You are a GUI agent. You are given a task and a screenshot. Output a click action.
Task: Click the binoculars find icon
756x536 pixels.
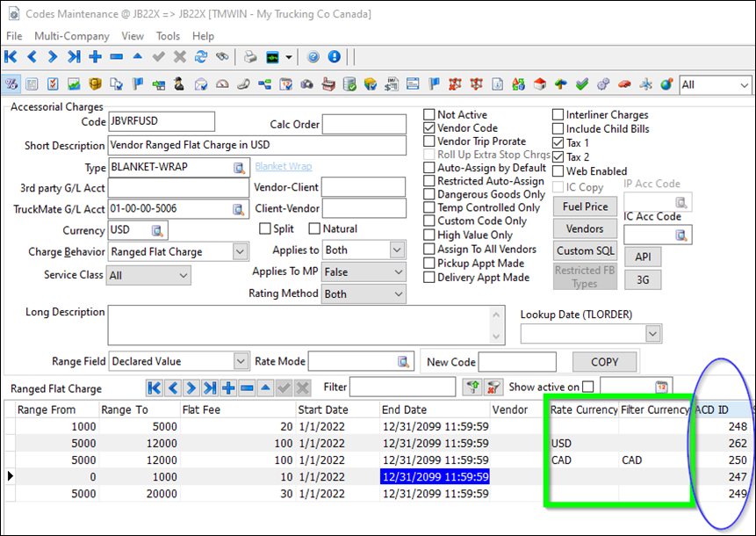point(223,57)
